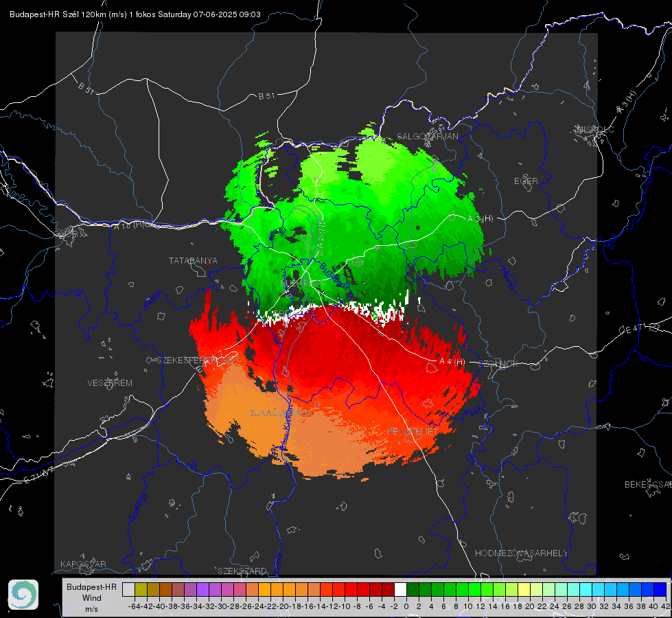Viewport: 672px width, 618px height.
Task: Select the VESZPRÉM city label
Action: click(x=110, y=383)
